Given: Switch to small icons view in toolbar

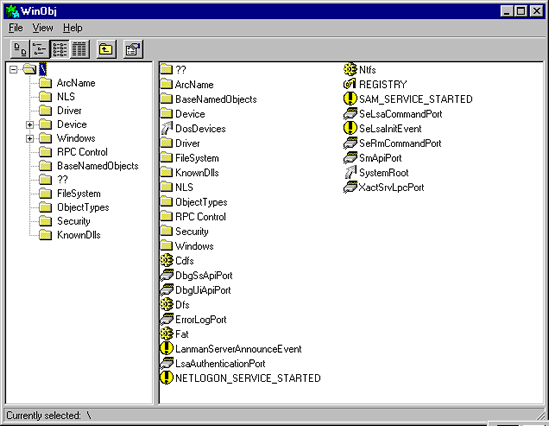Looking at the screenshot, I should [x=40, y=49].
